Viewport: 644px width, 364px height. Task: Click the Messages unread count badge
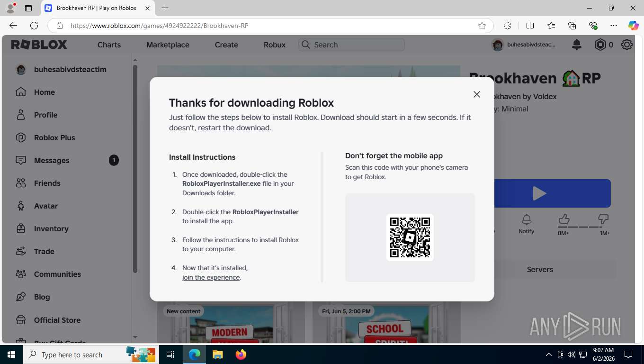(114, 160)
